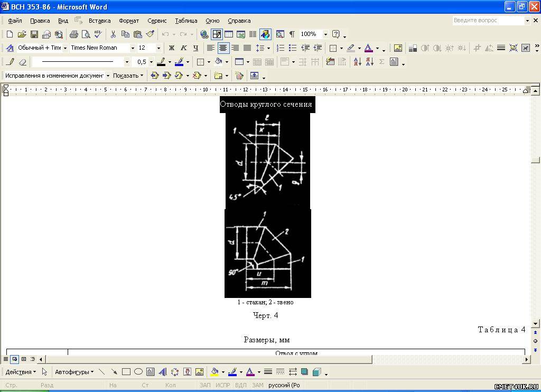The height and width of the screenshot is (392, 541).
Task: Click the Print icon in toolbar
Action: tap(73, 34)
